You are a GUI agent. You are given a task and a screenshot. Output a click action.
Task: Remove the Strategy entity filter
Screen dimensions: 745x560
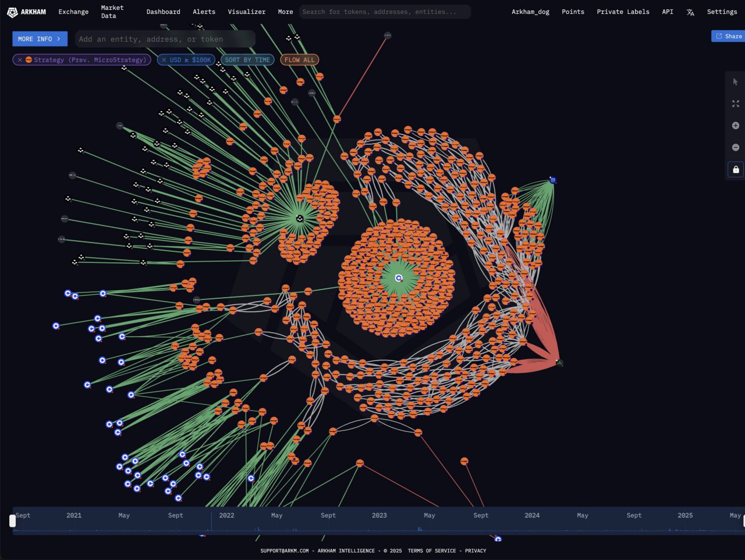(20, 60)
